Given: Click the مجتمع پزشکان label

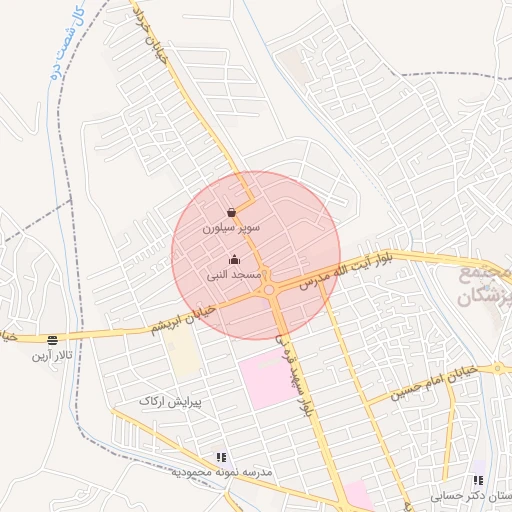Looking at the screenshot, I should pos(485,286).
